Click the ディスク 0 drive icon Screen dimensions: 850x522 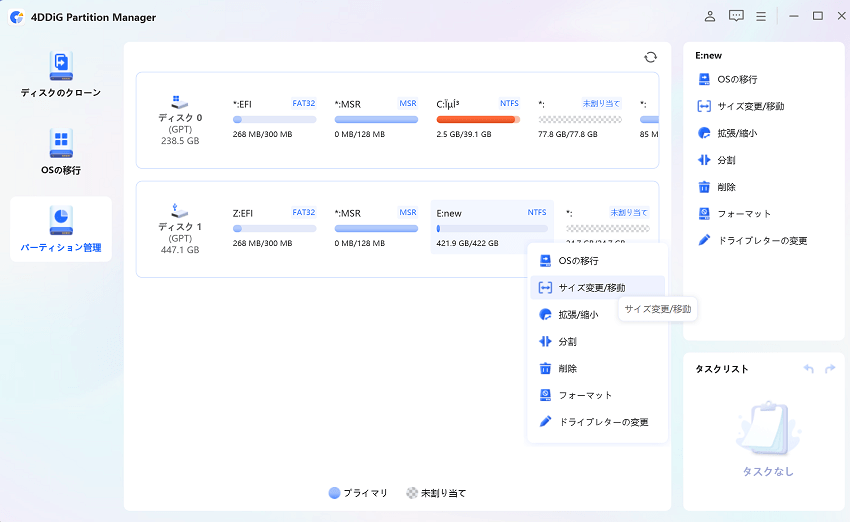pyautogui.click(x=179, y=102)
